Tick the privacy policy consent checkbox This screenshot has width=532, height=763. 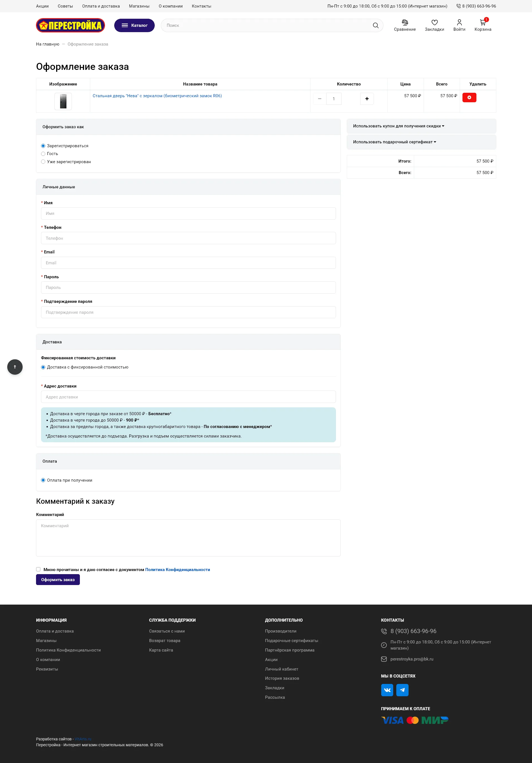38,569
